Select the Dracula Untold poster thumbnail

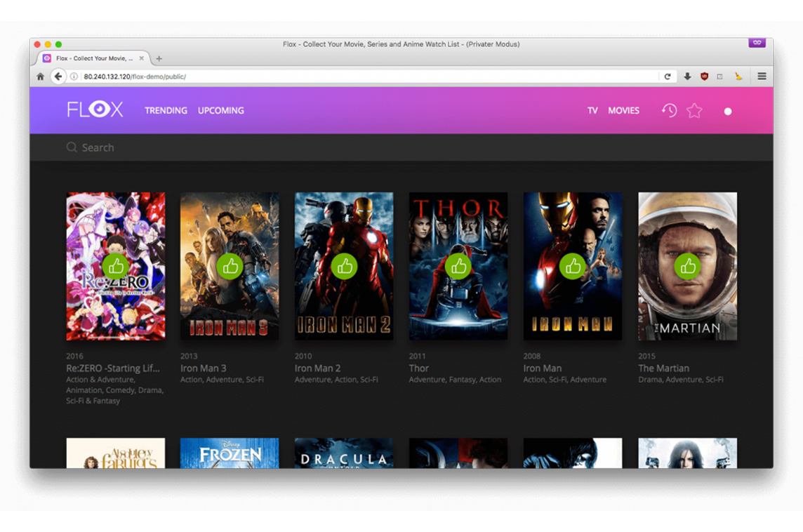pos(344,453)
